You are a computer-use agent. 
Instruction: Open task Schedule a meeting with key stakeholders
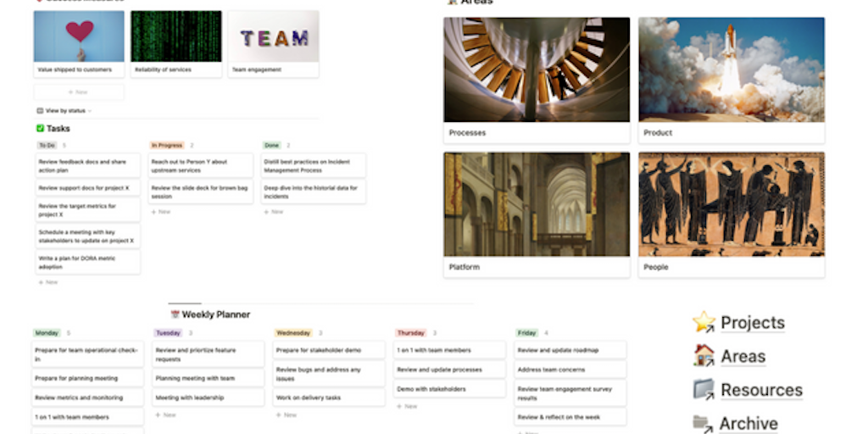[x=88, y=236]
